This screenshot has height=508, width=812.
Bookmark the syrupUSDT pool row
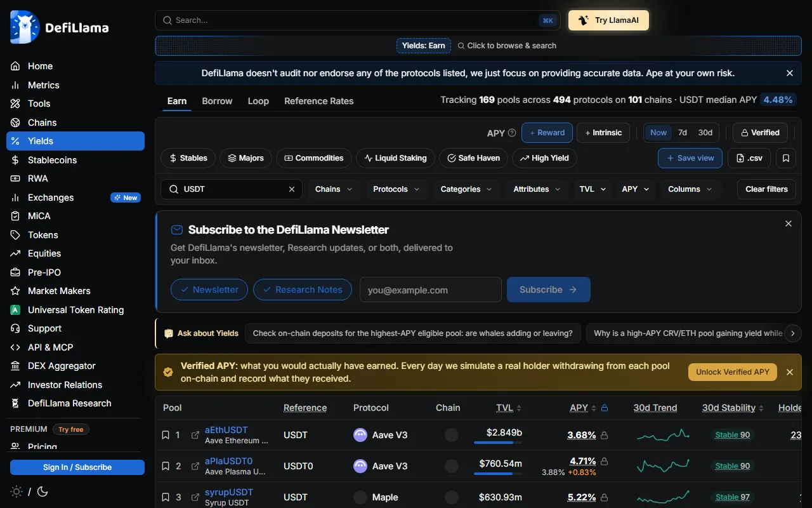(x=166, y=497)
